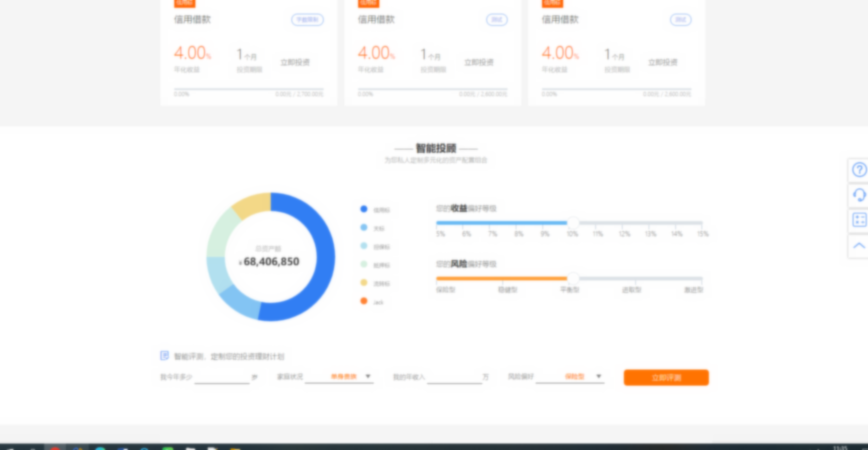Image resolution: width=868 pixels, height=450 pixels.
Task: Toggle the 信用标 legend dot on donut chart
Action: 364,209
